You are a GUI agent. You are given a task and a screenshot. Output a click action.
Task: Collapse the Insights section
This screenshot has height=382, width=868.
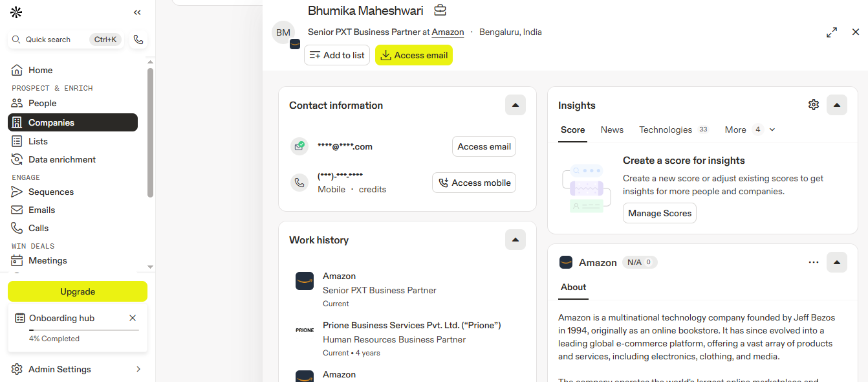click(837, 105)
